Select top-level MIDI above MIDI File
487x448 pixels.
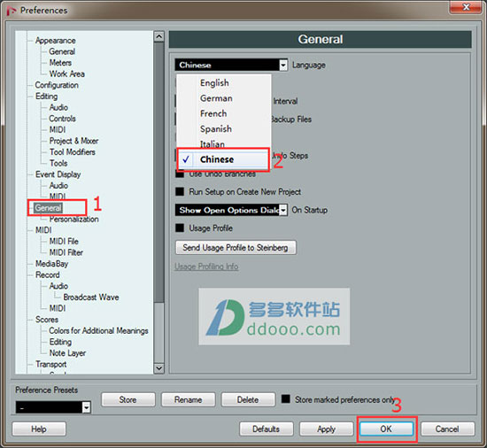coord(43,230)
